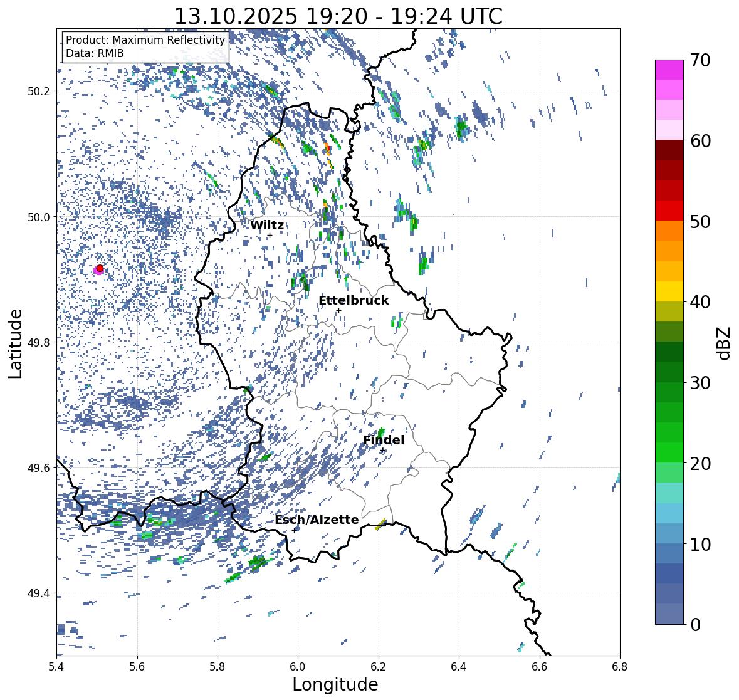Click the 40 tick label on the dBZ colorbar
This screenshot has width=739, height=700.
pyautogui.click(x=700, y=302)
